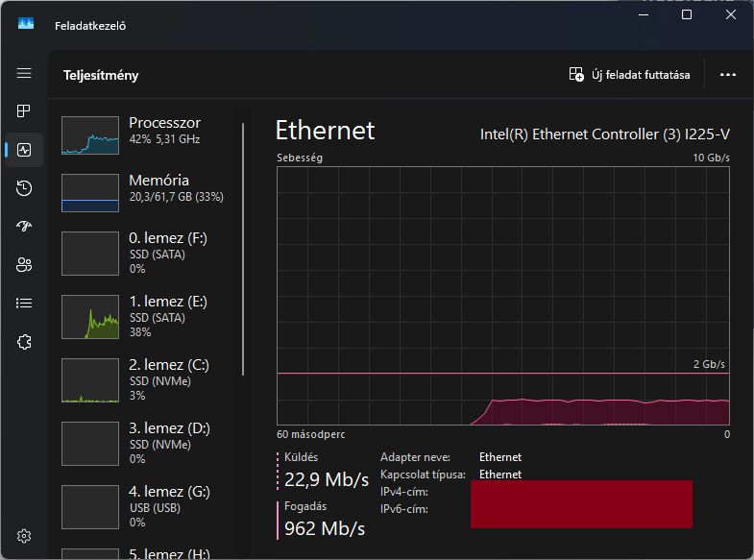754x560 pixels.
Task: Open Task Manager settings gear
Action: 24,536
